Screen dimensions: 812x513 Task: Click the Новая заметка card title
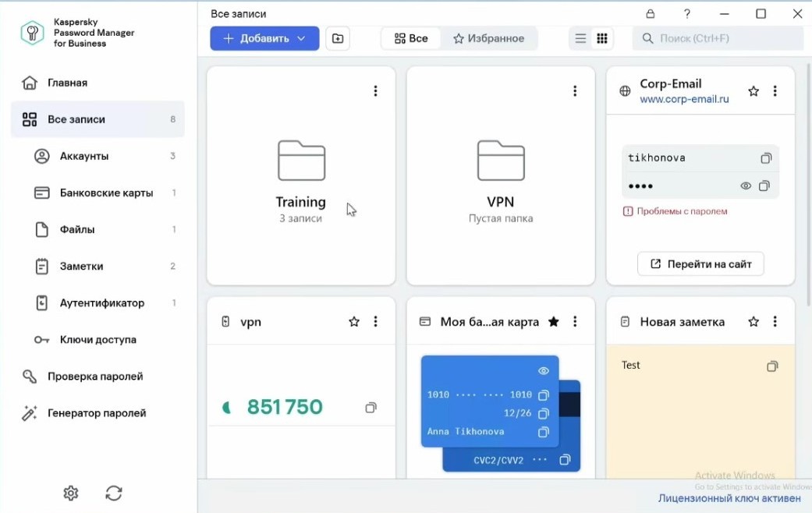click(682, 322)
